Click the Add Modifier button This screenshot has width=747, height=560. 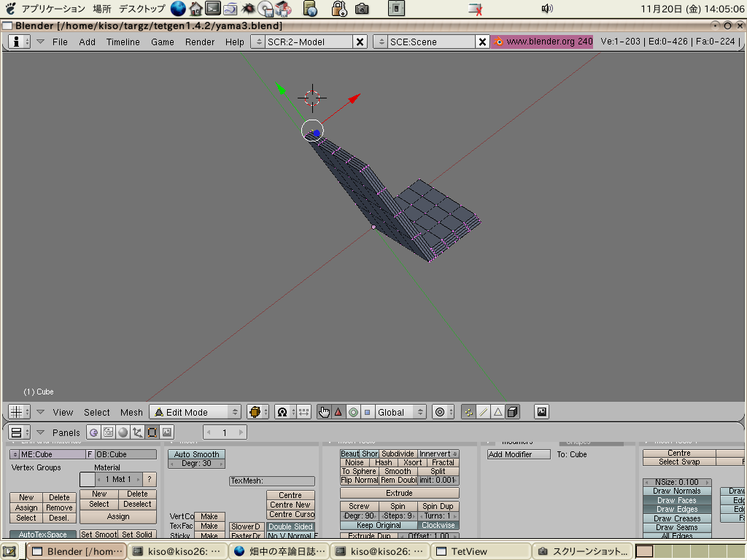tap(520, 454)
